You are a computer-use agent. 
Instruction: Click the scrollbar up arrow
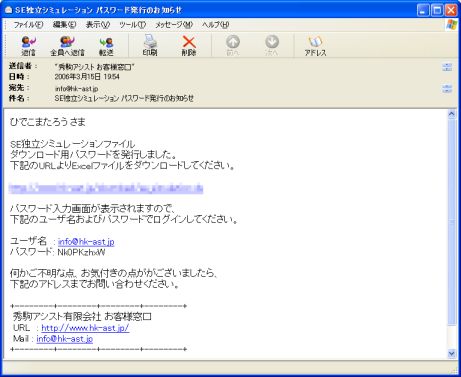(x=452, y=114)
